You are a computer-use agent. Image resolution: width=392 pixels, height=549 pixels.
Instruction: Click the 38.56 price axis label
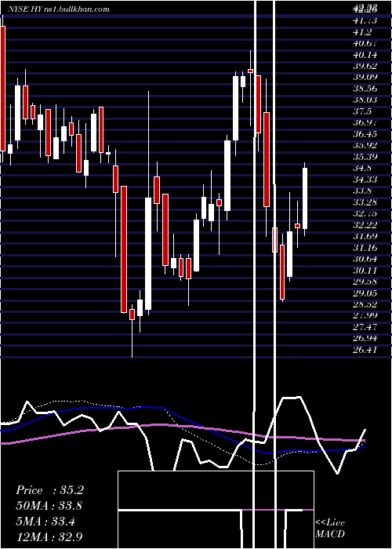(365, 89)
